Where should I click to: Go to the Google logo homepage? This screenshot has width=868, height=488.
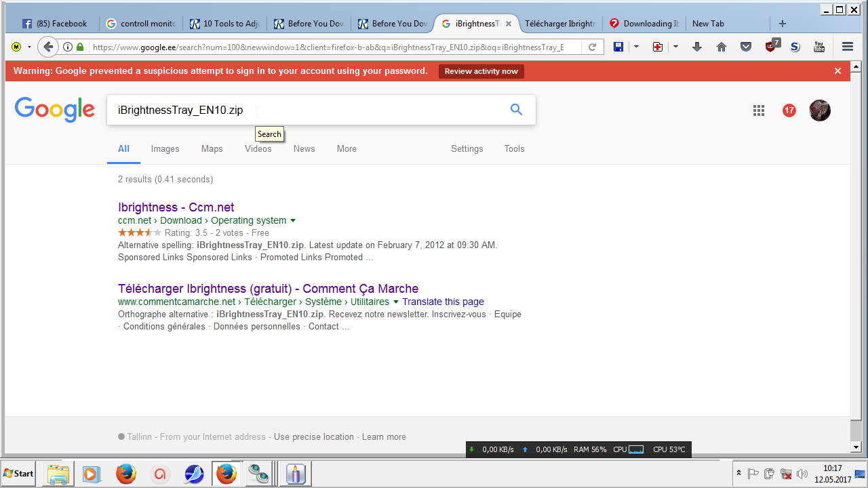pos(55,110)
